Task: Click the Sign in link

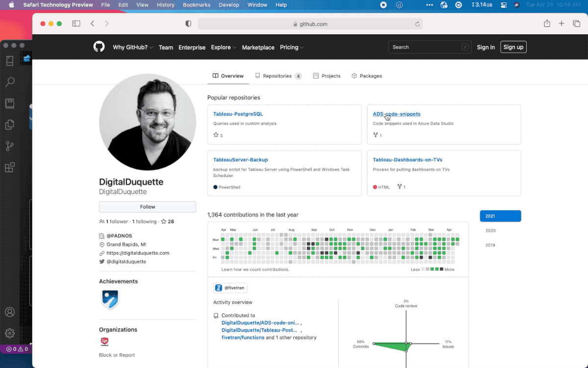Action: (486, 47)
